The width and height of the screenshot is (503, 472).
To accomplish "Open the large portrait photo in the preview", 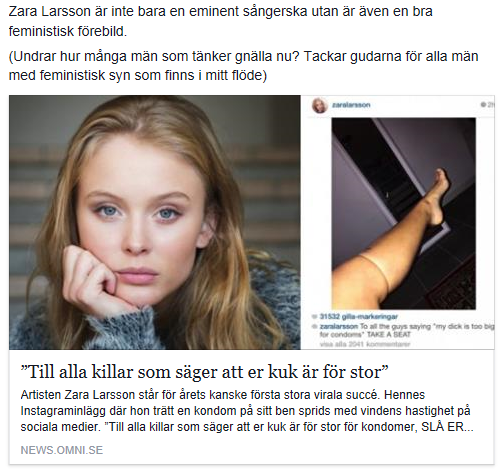I will pos(155,222).
